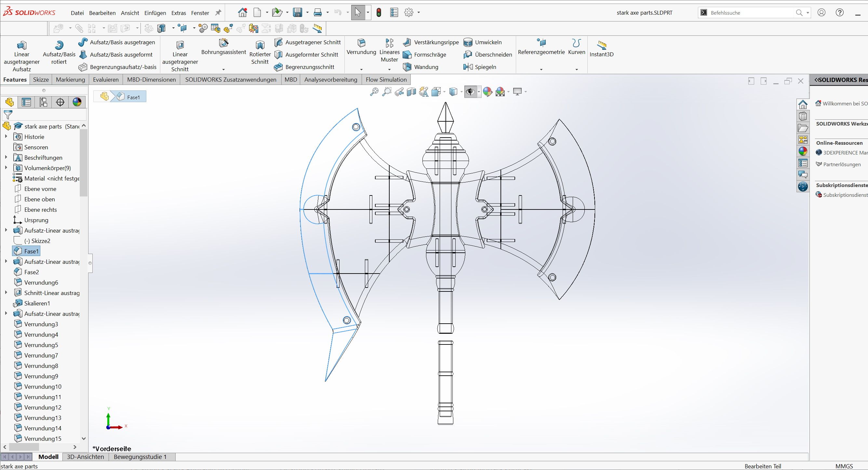
Task: Click the 3DEXPERIENCE Marketplace link
Action: tap(842, 152)
